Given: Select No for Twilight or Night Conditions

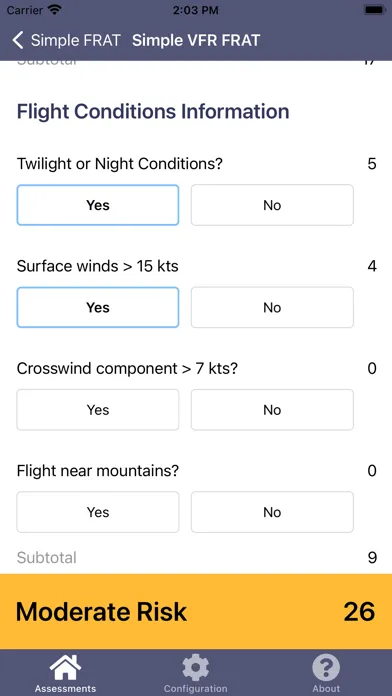Looking at the screenshot, I should point(272,205).
